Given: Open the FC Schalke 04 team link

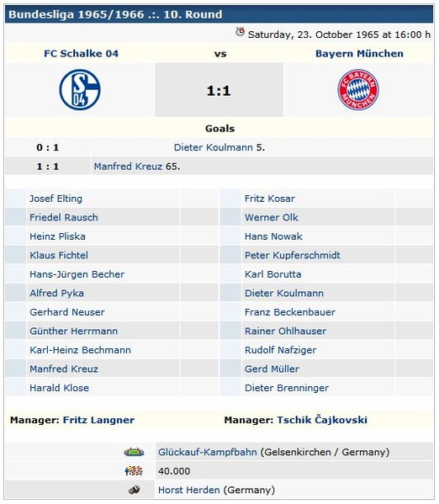Looking at the screenshot, I should 81,53.
